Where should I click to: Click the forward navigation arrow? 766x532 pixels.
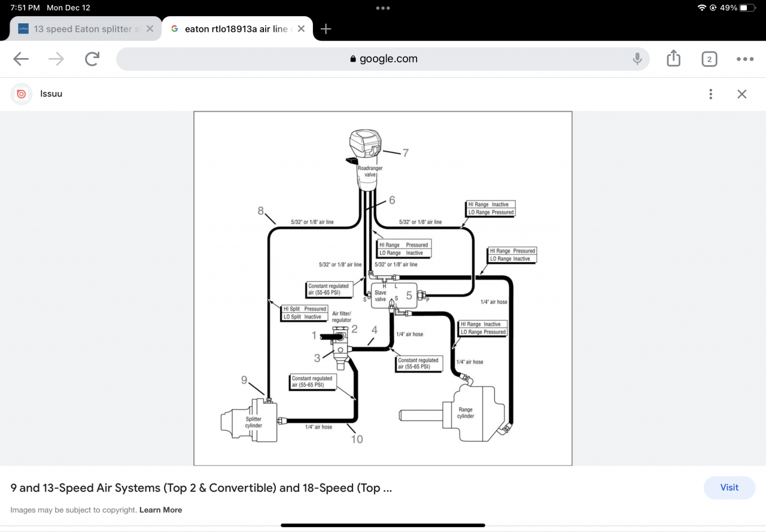tap(56, 59)
